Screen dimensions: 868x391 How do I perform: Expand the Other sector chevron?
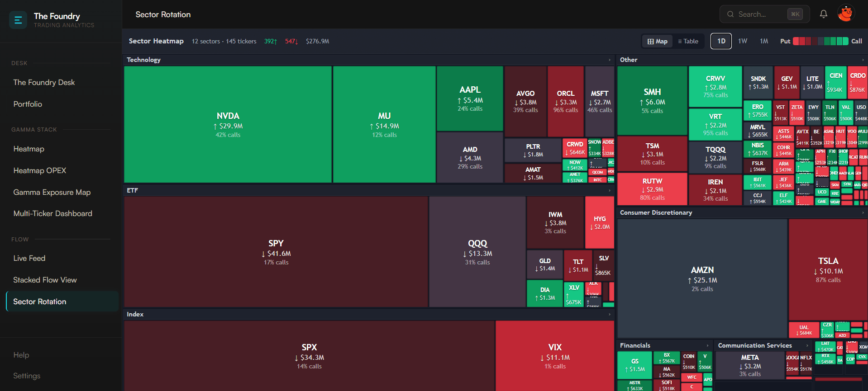click(863, 60)
